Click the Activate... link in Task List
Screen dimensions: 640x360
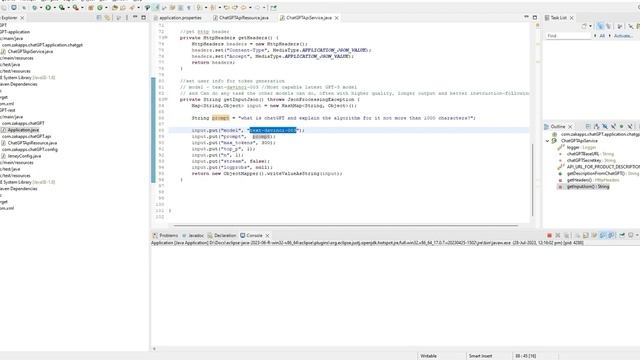pyautogui.click(x=623, y=36)
